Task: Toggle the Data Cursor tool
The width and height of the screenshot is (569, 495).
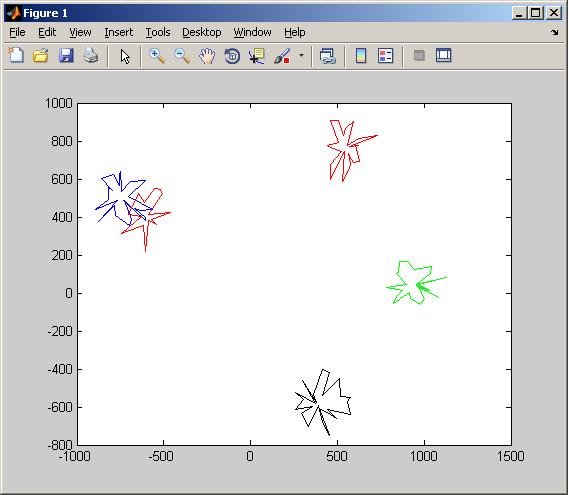Action: point(257,56)
